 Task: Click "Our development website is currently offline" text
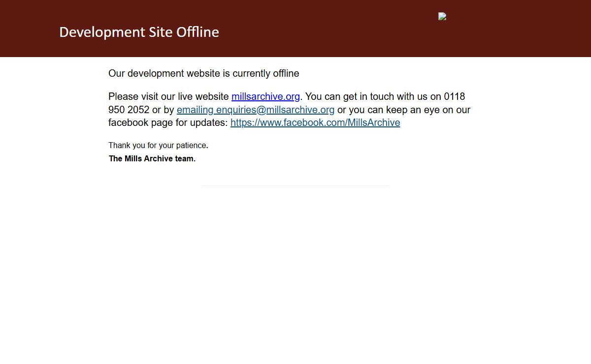tap(203, 73)
